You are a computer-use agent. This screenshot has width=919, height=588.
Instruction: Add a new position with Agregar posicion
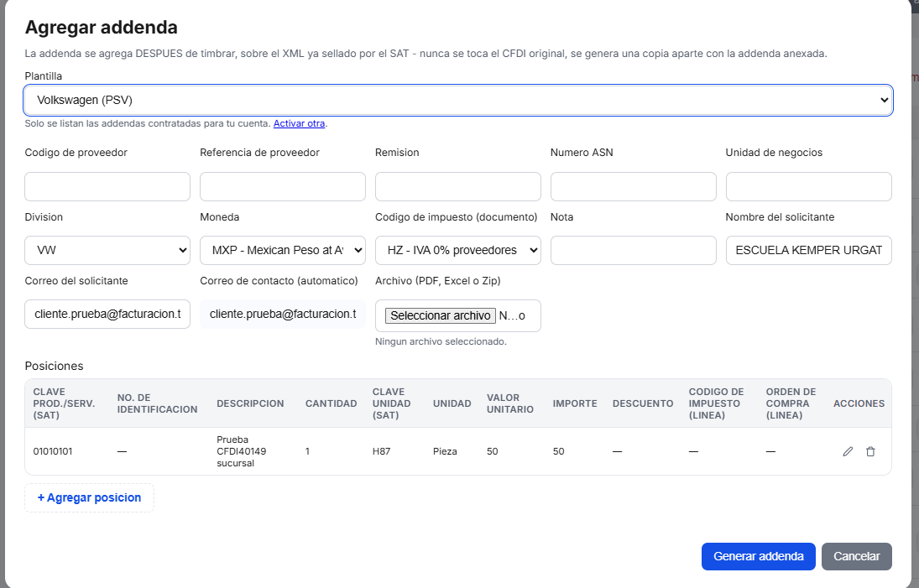point(89,497)
